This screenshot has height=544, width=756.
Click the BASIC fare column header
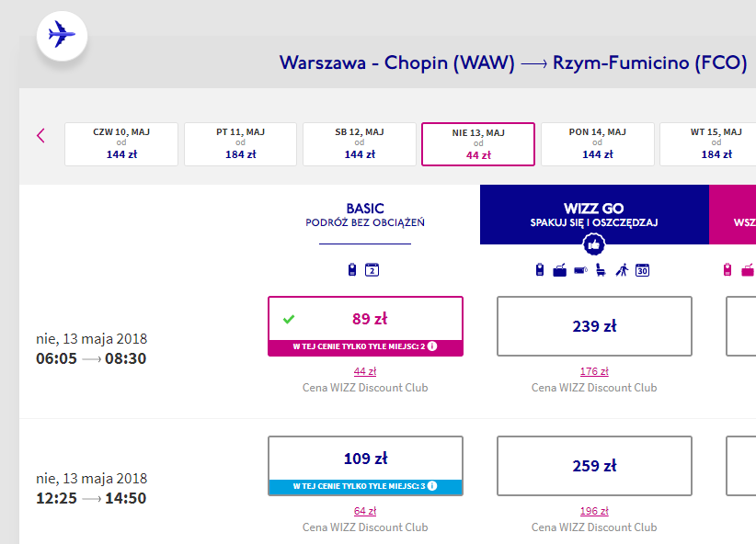[x=365, y=215]
